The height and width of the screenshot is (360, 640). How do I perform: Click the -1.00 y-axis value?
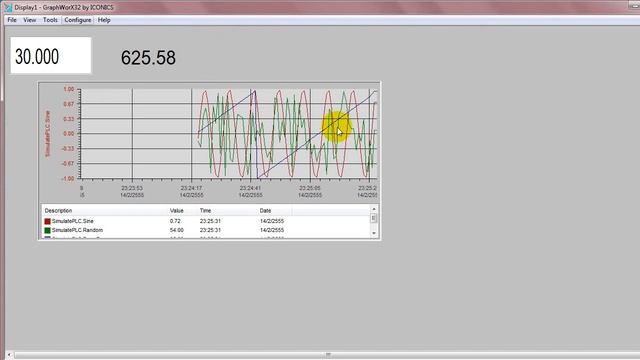[68, 179]
